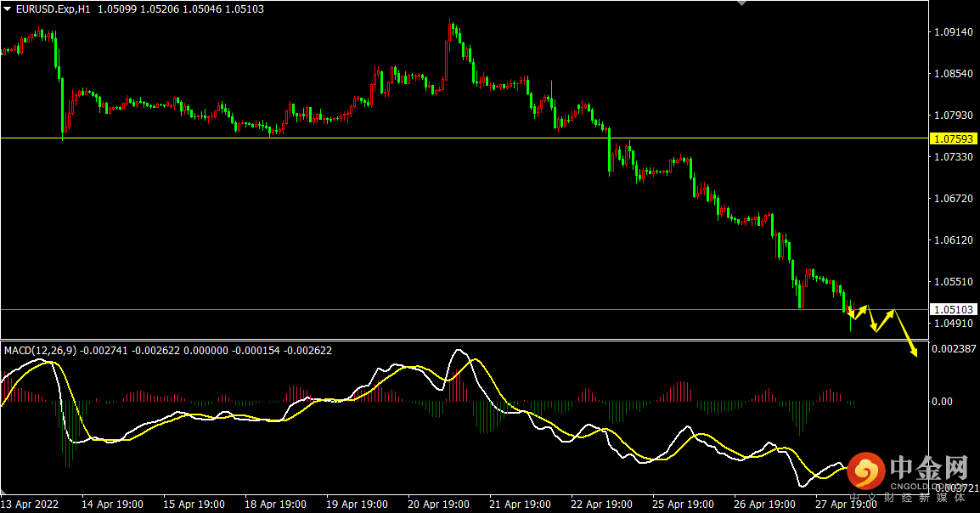Click the 21 Apr 19:00 time label

coord(520,505)
